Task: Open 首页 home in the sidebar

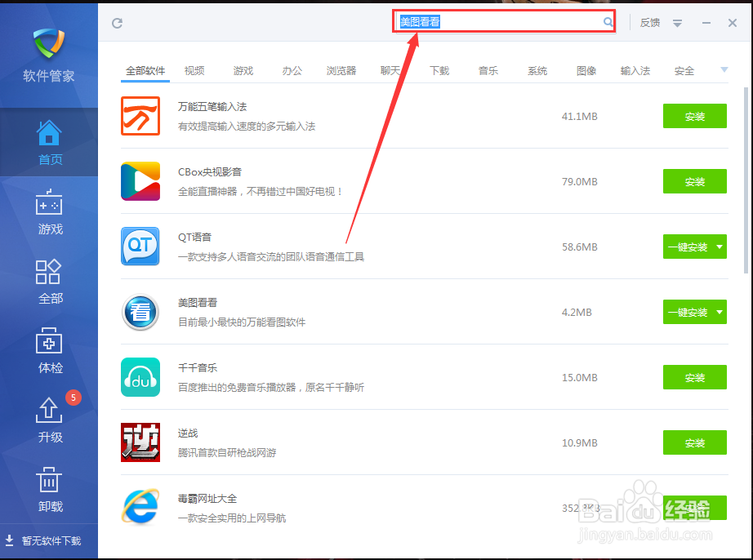Action: [49, 142]
